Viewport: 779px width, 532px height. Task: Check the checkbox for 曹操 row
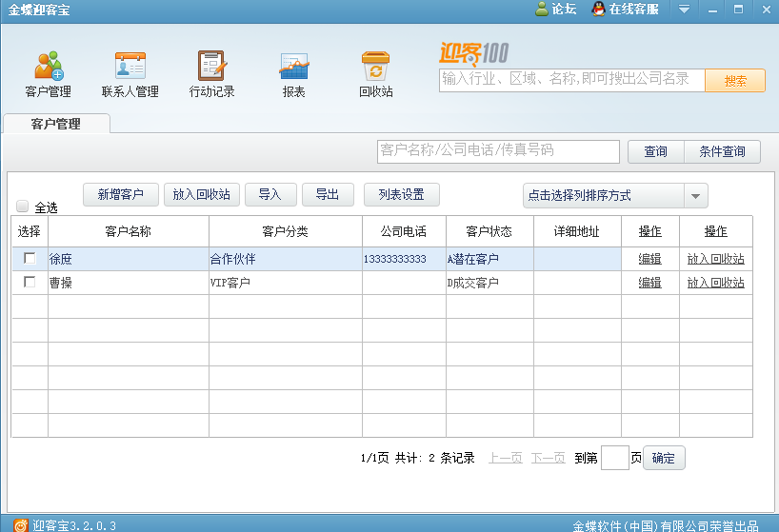(x=30, y=282)
